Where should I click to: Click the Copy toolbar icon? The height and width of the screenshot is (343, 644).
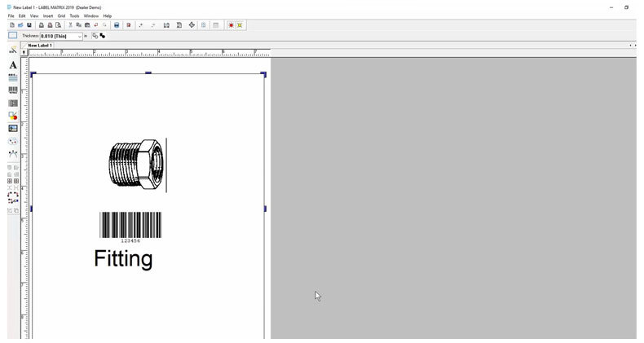pyautogui.click(x=78, y=25)
